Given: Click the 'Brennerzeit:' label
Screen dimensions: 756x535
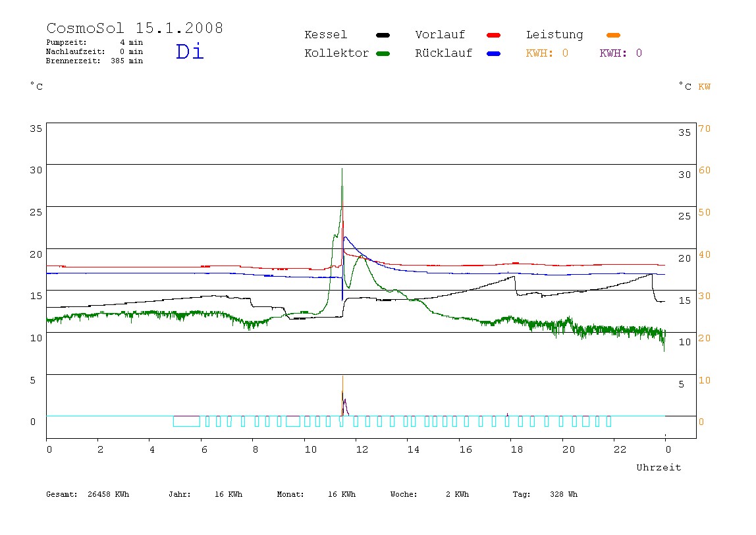Looking at the screenshot, I should [x=73, y=61].
